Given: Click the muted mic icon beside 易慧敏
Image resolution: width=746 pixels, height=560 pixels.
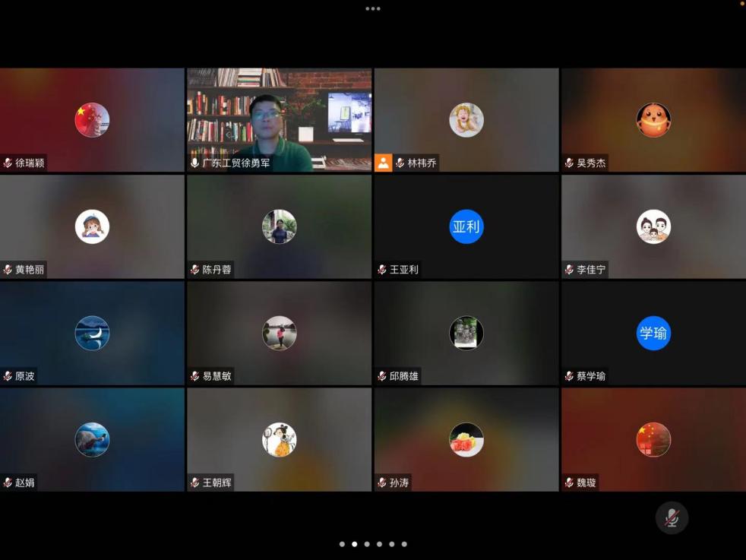Looking at the screenshot, I should pos(194,376).
